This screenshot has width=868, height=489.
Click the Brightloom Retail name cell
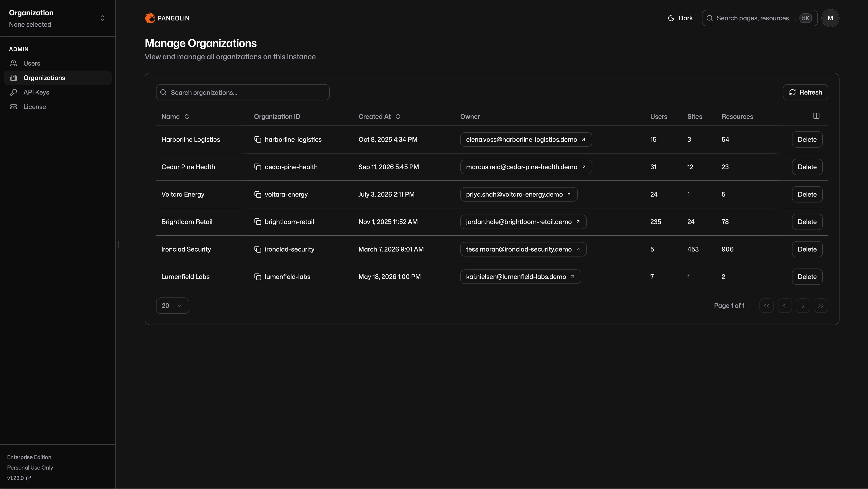187,222
